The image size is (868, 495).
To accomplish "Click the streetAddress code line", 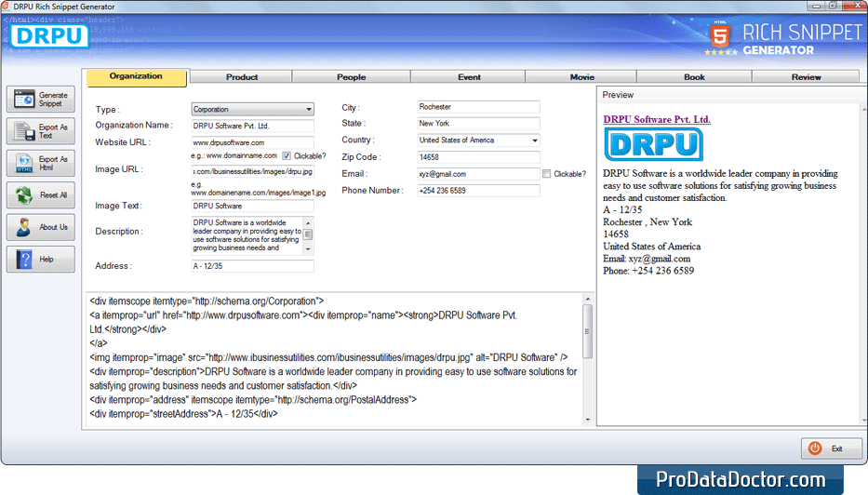I will pos(184,414).
